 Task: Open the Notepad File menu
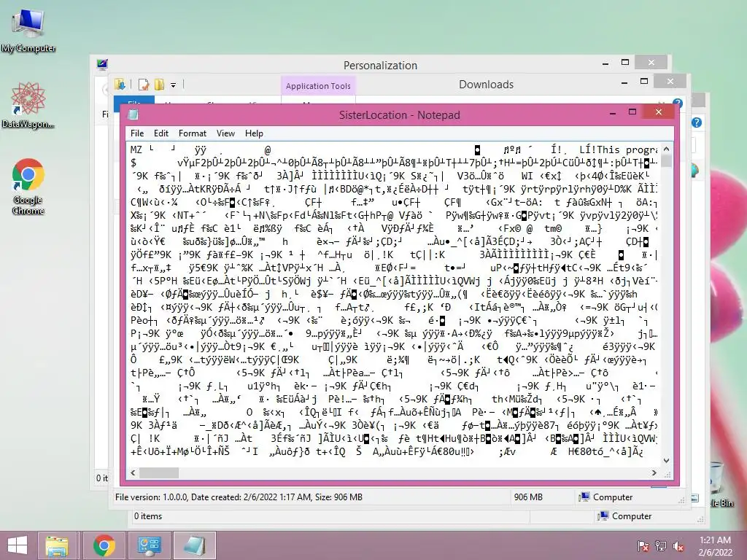tap(137, 133)
